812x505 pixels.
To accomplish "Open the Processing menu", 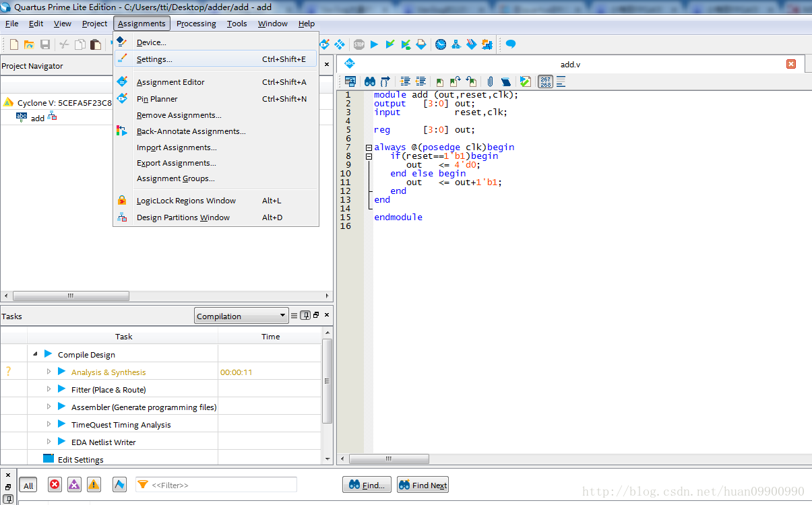I will tap(196, 24).
